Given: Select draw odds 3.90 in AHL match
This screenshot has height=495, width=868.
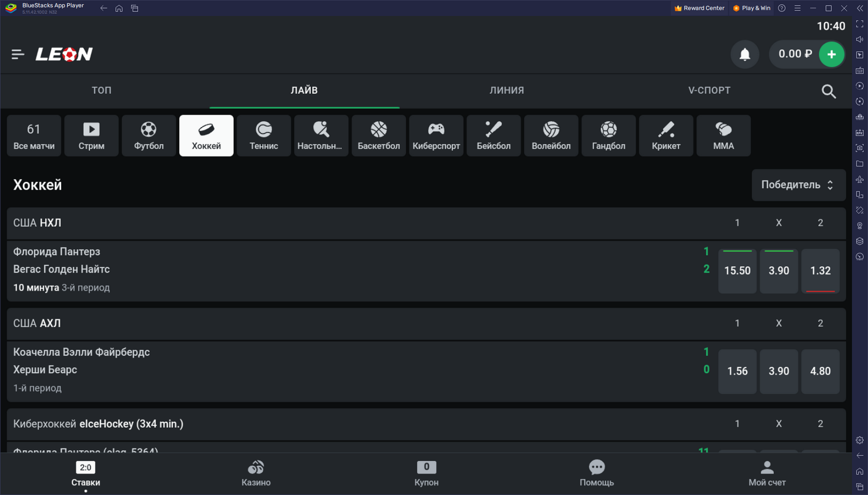Looking at the screenshot, I should click(779, 371).
